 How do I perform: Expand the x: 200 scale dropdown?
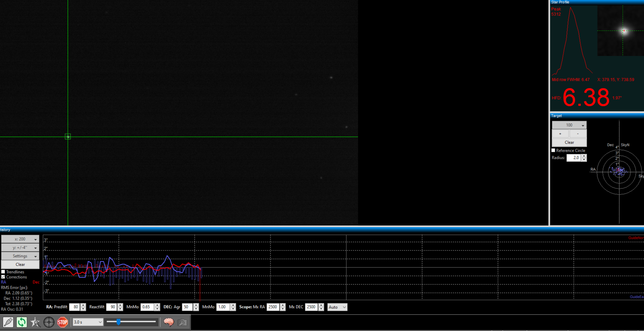tap(20, 239)
